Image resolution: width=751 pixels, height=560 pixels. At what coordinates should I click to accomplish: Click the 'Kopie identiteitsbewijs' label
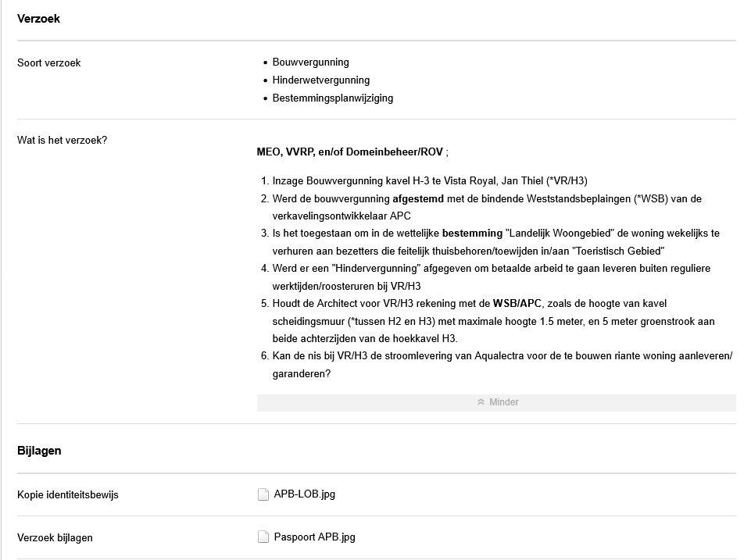(67, 494)
